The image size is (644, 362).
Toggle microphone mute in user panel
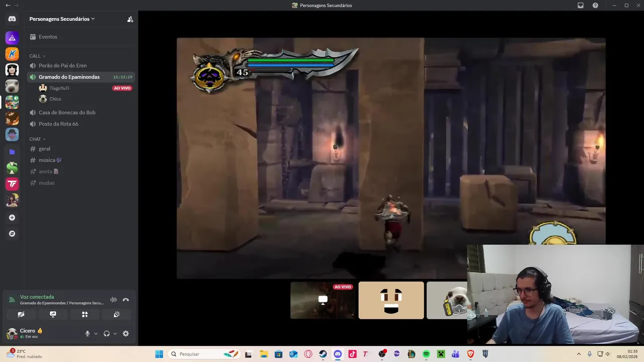87,334
